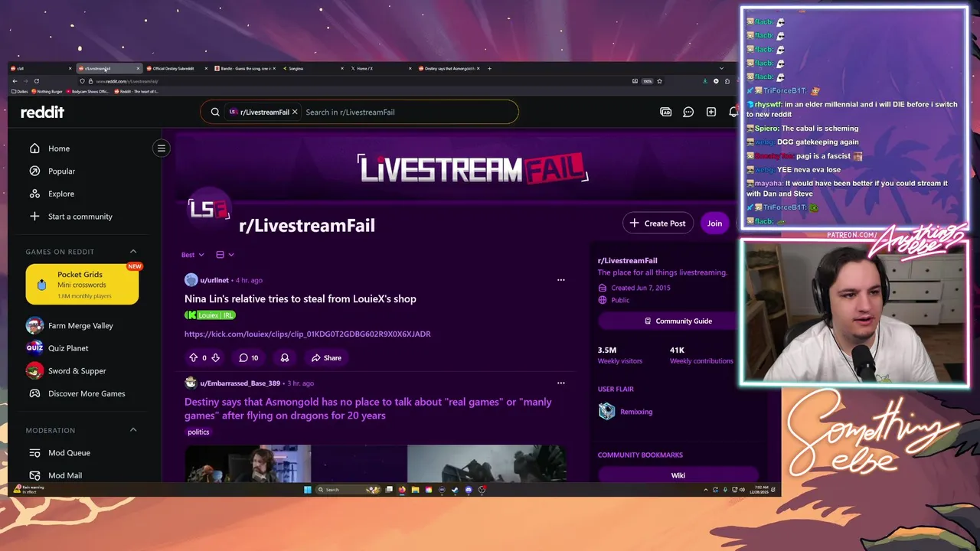This screenshot has width=980, height=551.
Task: Open the Wiki community bookmark
Action: [x=678, y=475]
